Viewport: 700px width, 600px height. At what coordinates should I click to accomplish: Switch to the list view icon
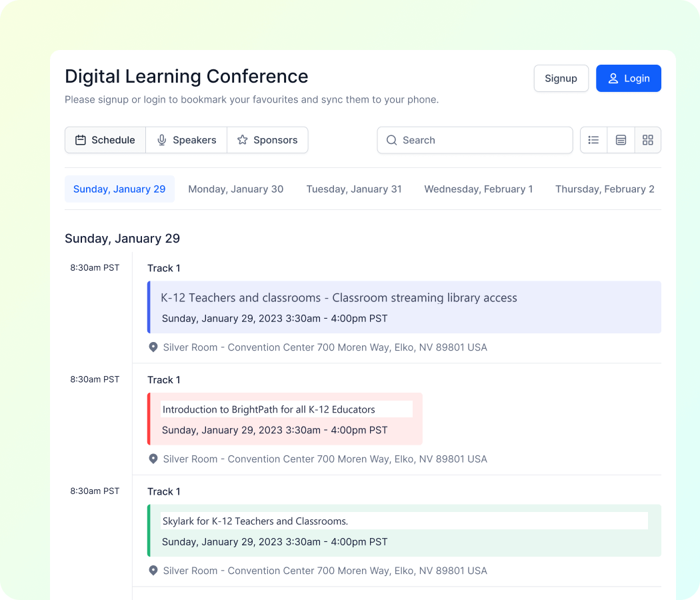593,140
